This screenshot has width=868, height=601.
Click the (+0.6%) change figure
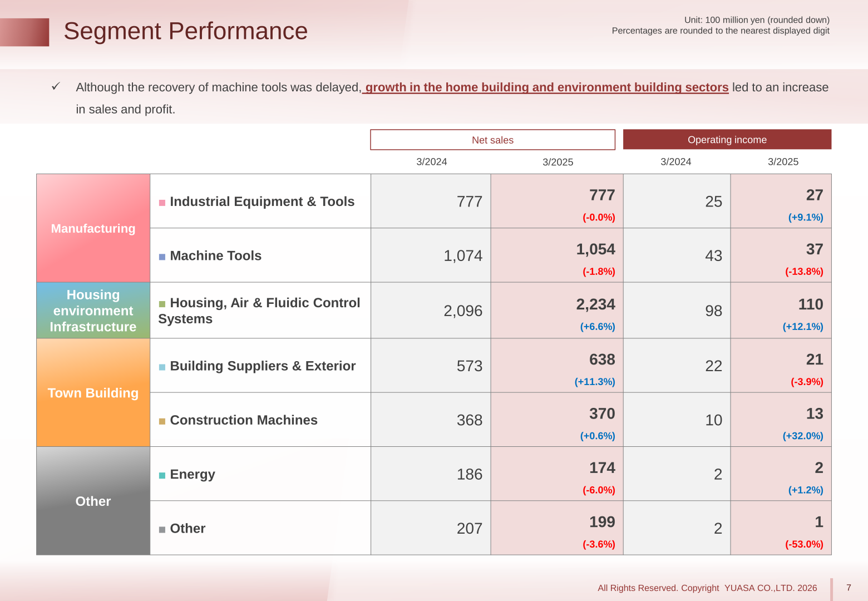click(x=598, y=436)
